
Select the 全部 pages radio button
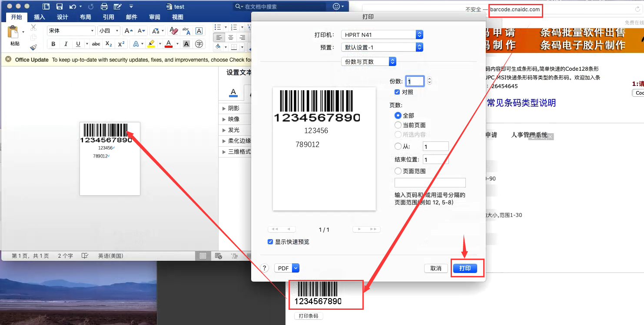(398, 115)
